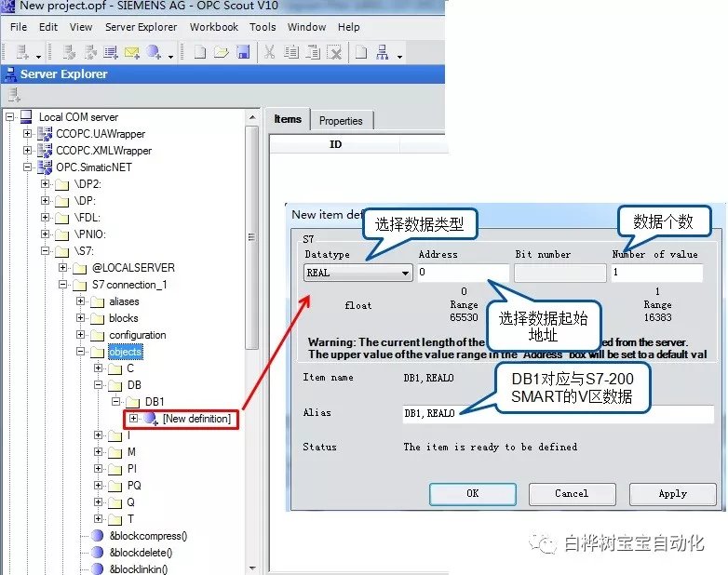This screenshot has height=575, width=728.
Task: Click the Delete icon in the toolbar
Action: (335, 52)
